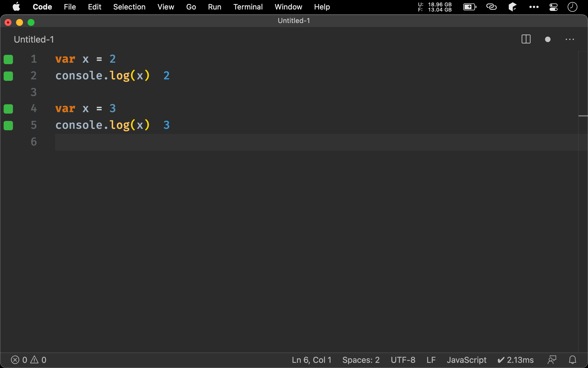Open the errors and warnings status indicator
Screen dimensions: 588x368
[x=28, y=360]
